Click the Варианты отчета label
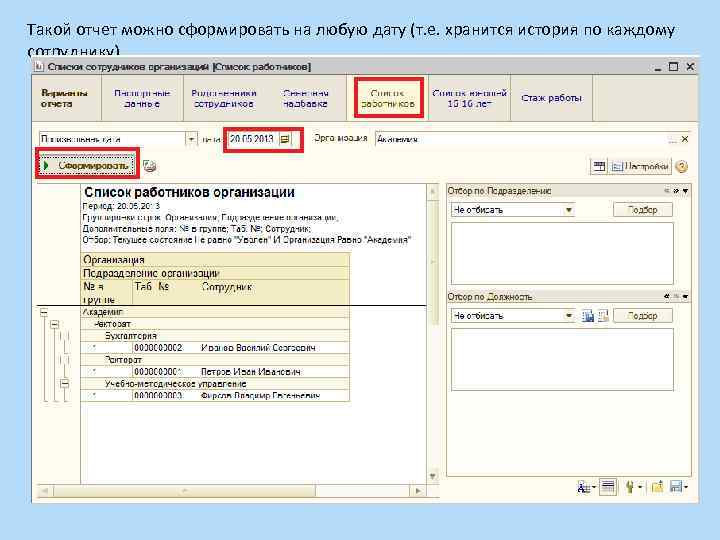This screenshot has height=540, width=720. (64, 98)
